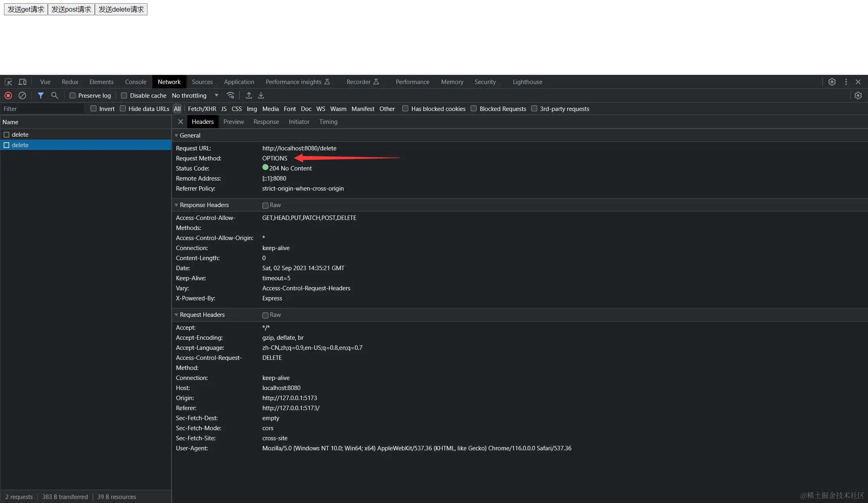Enable the Preserve log checkbox
The width and height of the screenshot is (868, 503).
point(73,96)
